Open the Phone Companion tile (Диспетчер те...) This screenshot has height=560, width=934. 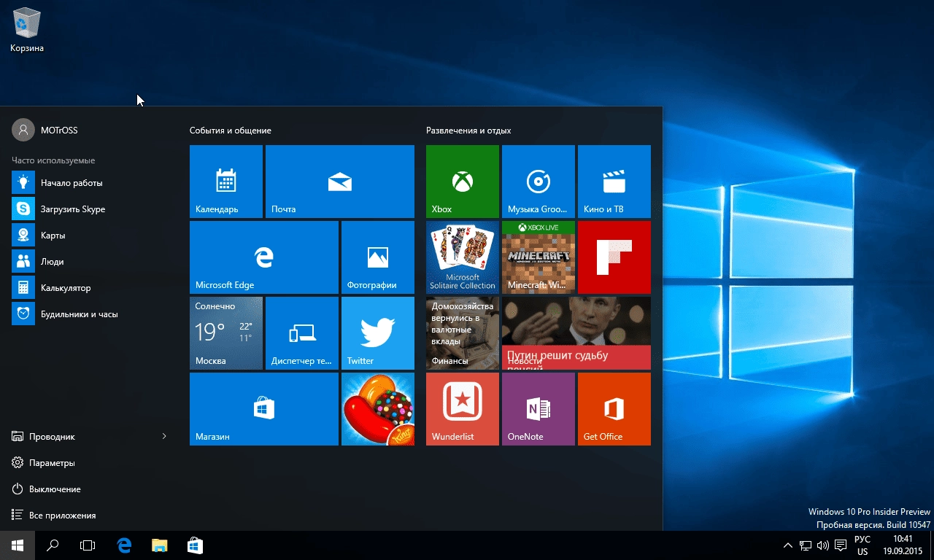302,333
